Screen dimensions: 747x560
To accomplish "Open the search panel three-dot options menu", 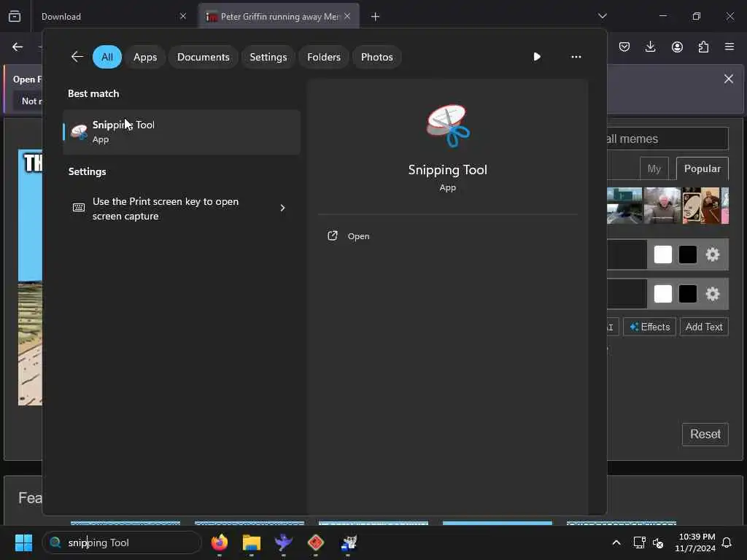I will click(x=576, y=57).
